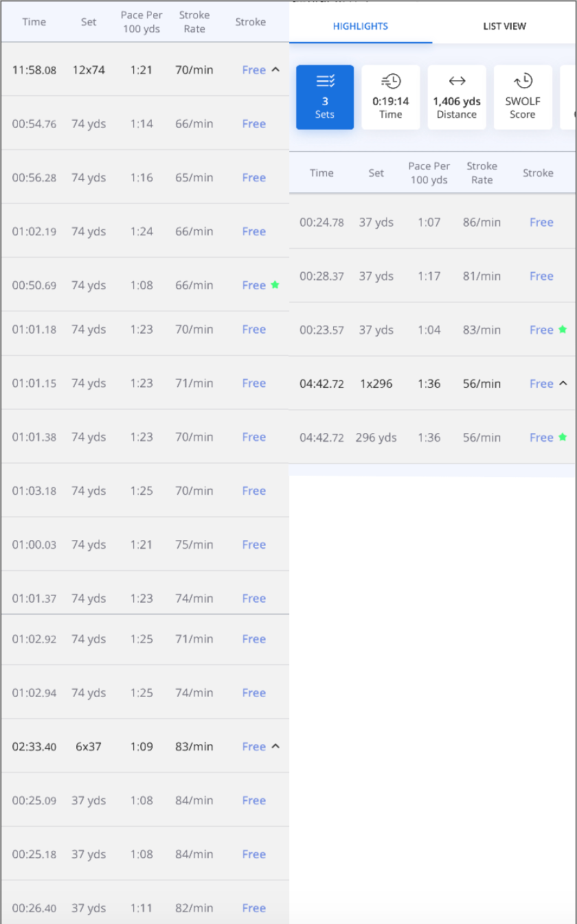577x924 pixels.
Task: Click Free link on 00:24.78 lap
Action: pyautogui.click(x=541, y=222)
